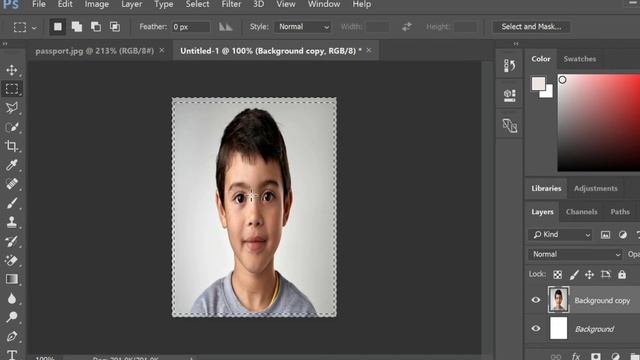Toggle prevent artboard auto-nesting lock
The height and width of the screenshot is (360, 640).
[606, 275]
